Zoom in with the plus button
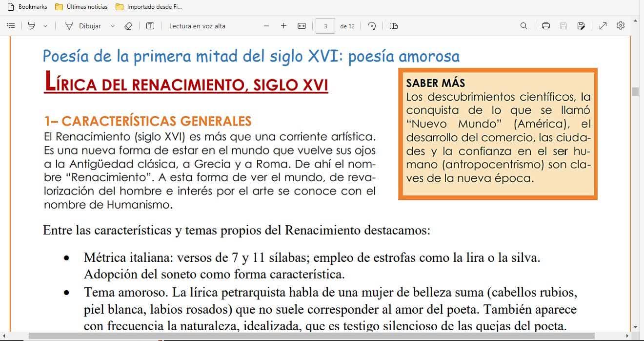 click(x=283, y=26)
